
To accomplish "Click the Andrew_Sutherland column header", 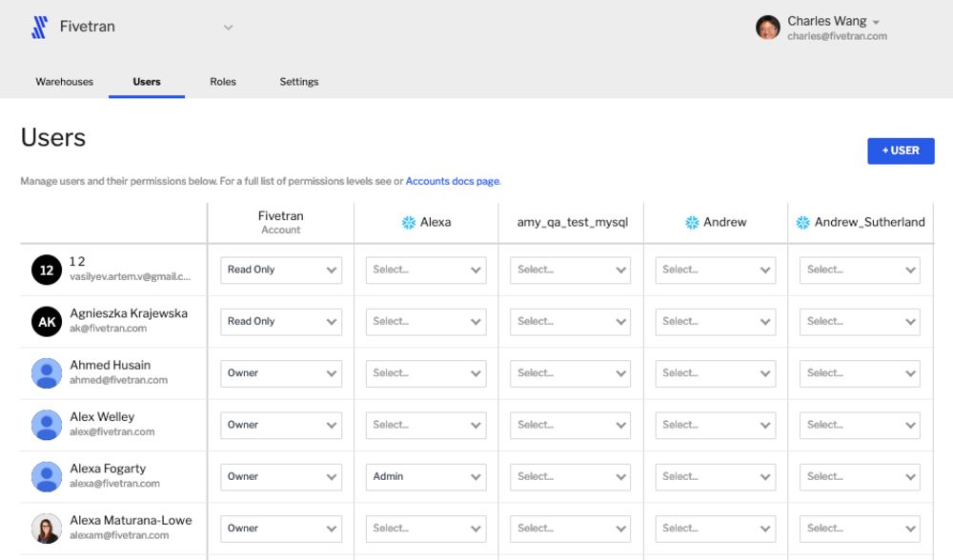I will (x=870, y=222).
